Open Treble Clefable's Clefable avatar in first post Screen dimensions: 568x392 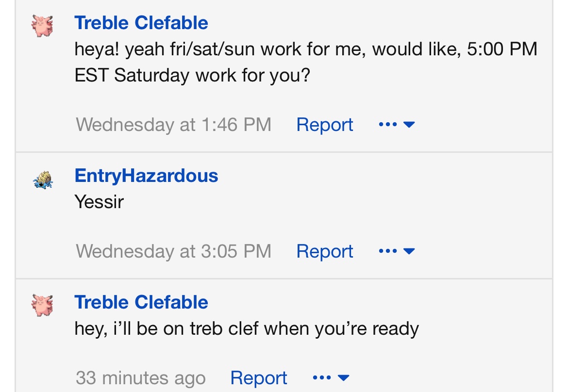[x=42, y=26]
